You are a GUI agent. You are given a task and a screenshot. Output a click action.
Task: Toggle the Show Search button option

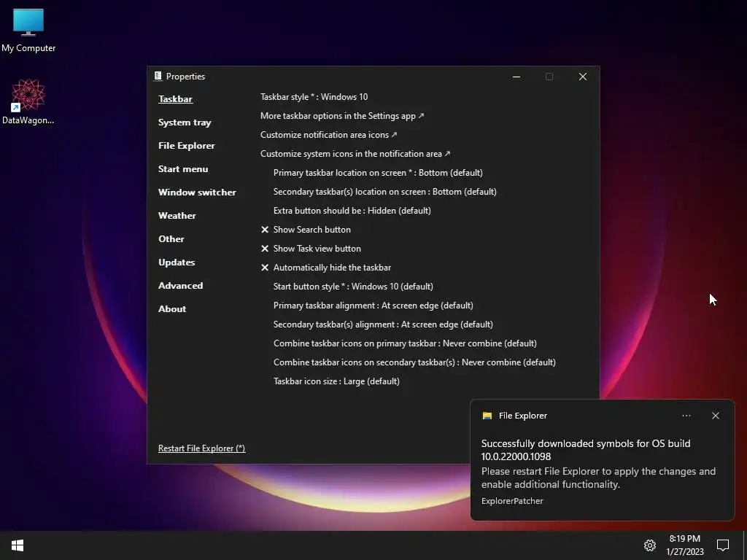click(x=306, y=230)
